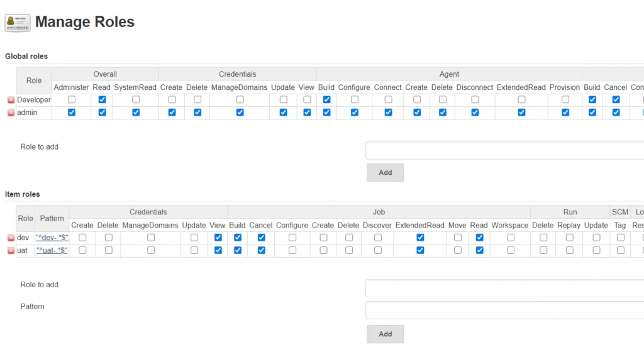The image size is (644, 352).
Task: Uncheck Credentials View for uat item role
Action: pos(218,250)
